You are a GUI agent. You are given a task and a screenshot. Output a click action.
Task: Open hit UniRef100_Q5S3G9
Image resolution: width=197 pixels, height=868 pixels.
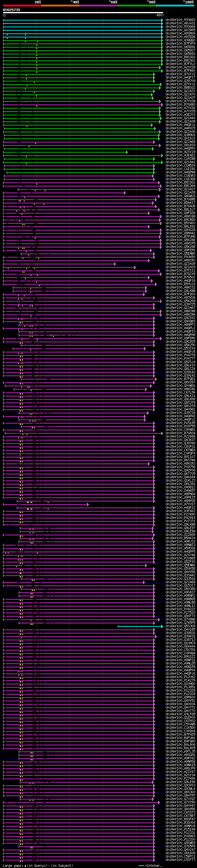click(x=180, y=626)
